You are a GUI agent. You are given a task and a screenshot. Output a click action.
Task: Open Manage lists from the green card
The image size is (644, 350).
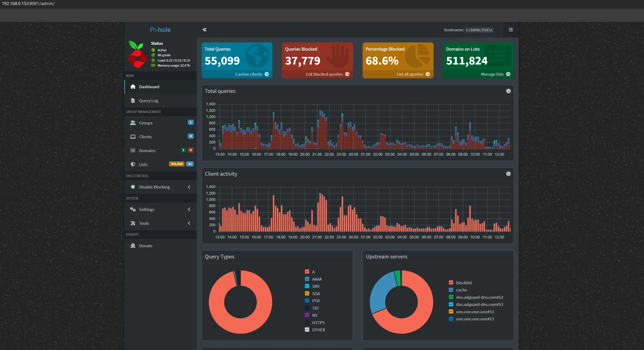coord(492,74)
